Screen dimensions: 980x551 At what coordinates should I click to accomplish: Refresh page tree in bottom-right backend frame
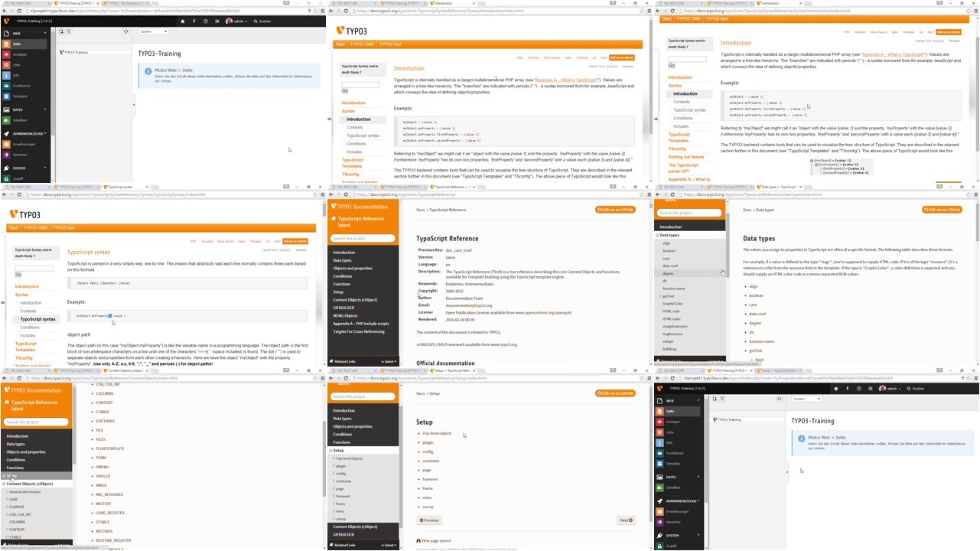[x=780, y=399]
